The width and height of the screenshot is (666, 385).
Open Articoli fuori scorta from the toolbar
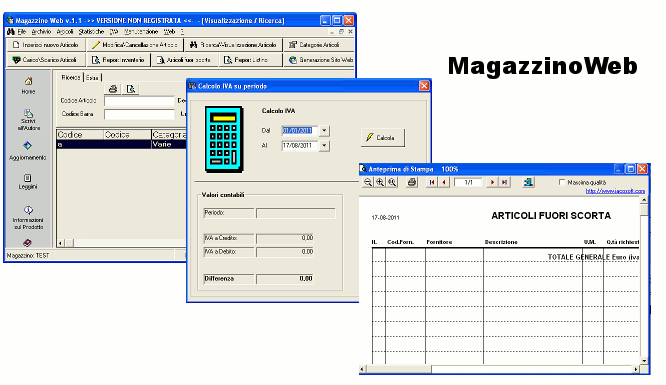tap(184, 60)
